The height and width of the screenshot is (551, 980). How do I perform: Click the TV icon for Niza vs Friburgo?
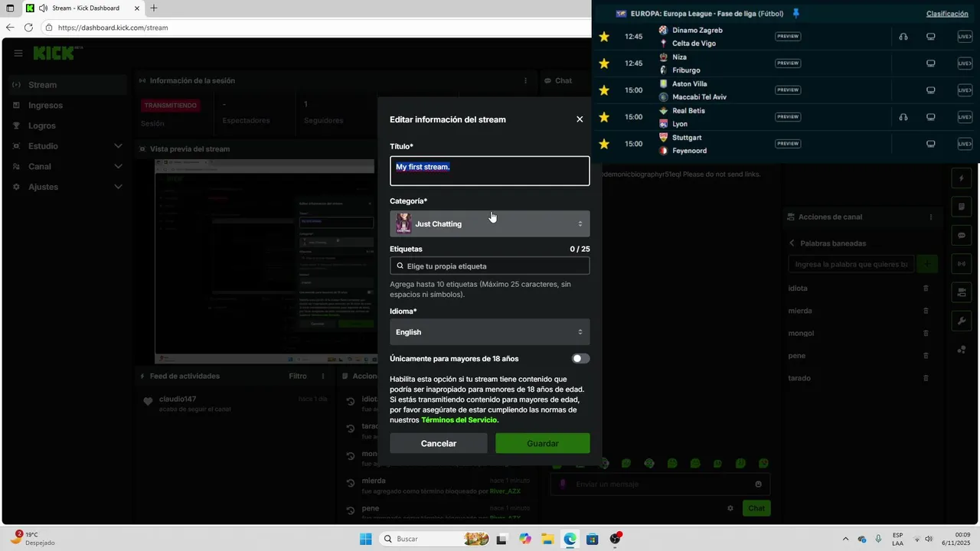coord(931,64)
